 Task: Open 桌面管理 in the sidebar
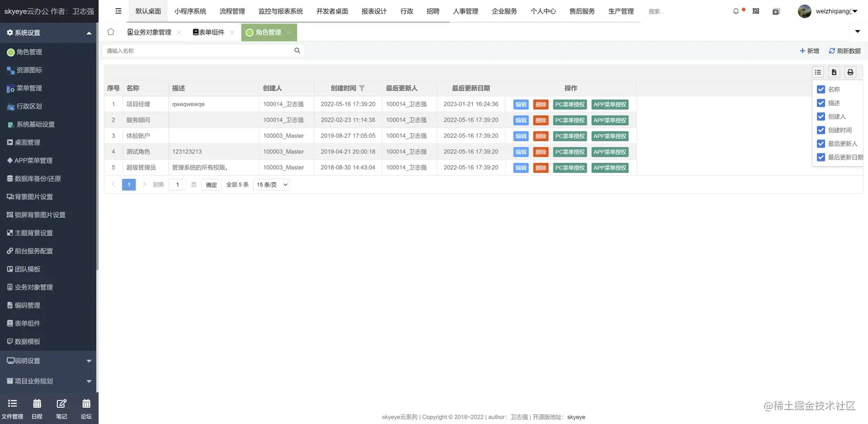pyautogui.click(x=49, y=142)
